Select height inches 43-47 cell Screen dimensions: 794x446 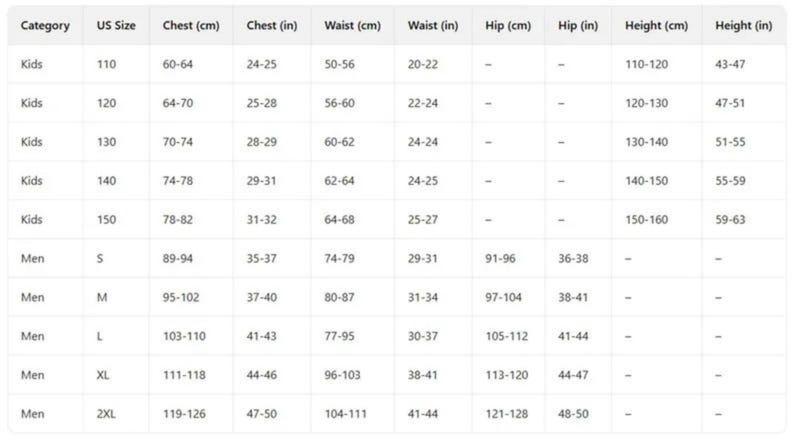point(730,64)
